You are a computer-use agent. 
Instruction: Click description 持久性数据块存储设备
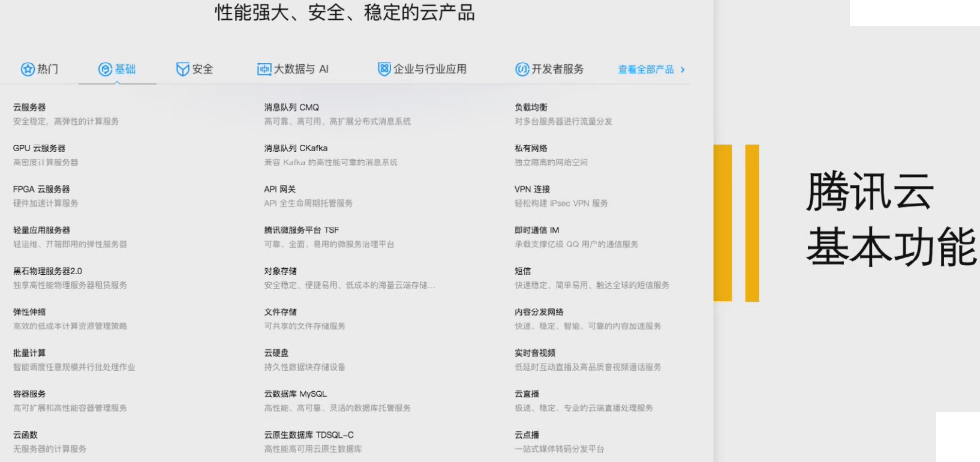(305, 367)
